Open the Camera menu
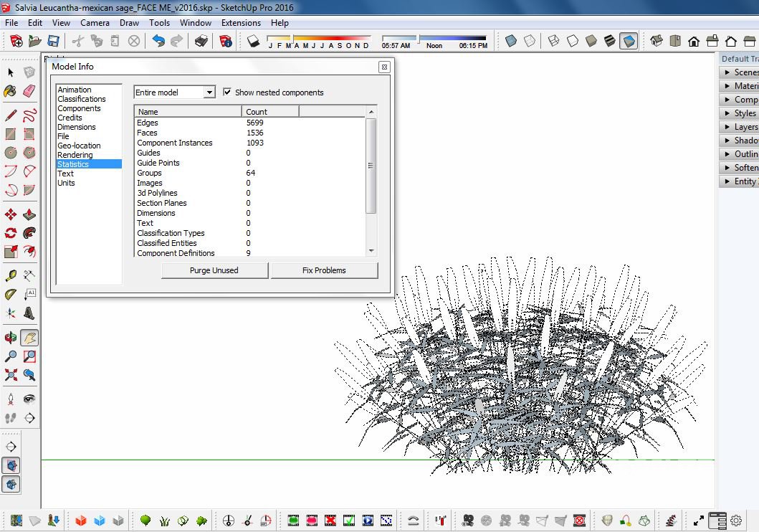Image resolution: width=759 pixels, height=532 pixels. pyautogui.click(x=95, y=23)
